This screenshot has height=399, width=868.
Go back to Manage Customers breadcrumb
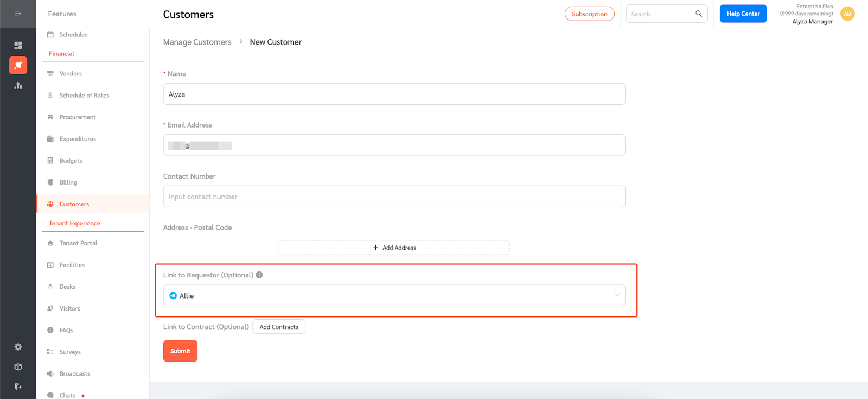coord(197,42)
